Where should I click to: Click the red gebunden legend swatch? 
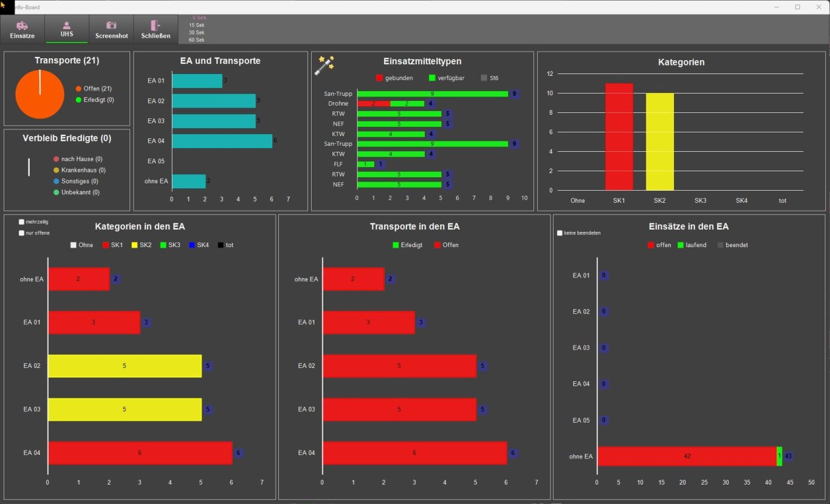pos(380,78)
